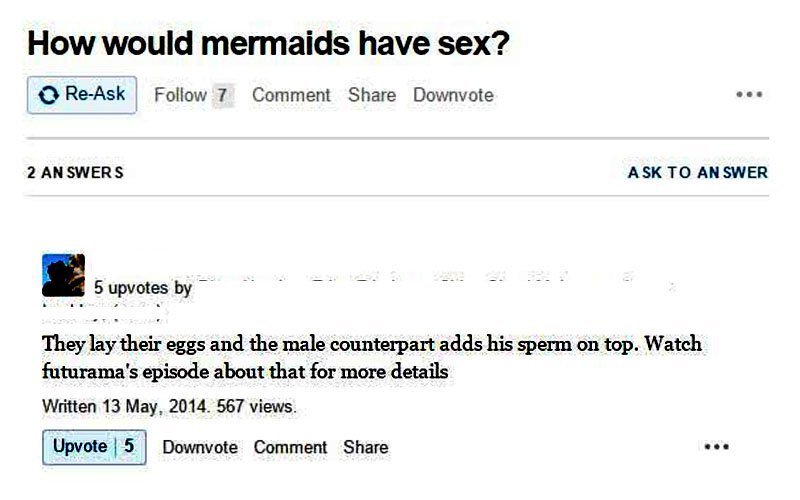Open the answer's three-dot more options menu

(716, 447)
